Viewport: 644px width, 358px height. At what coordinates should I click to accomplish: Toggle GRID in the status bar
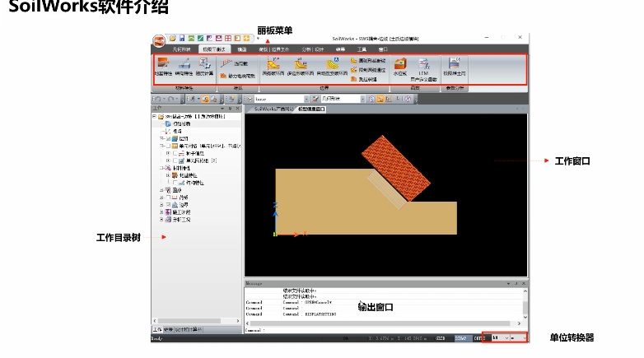tap(441, 338)
